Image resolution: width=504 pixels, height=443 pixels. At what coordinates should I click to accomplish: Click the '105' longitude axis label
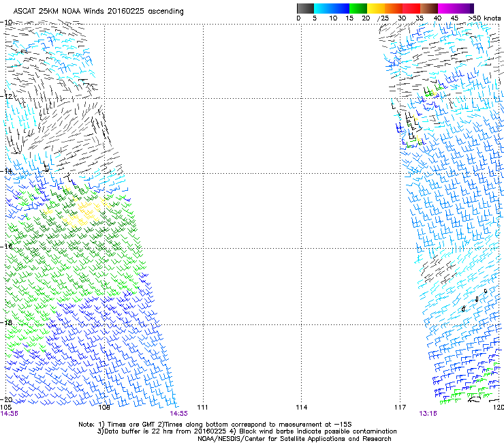click(5, 408)
